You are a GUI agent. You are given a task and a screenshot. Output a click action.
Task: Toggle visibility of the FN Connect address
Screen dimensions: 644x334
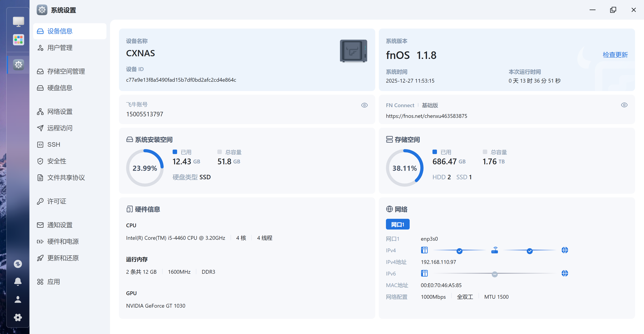pos(624,105)
